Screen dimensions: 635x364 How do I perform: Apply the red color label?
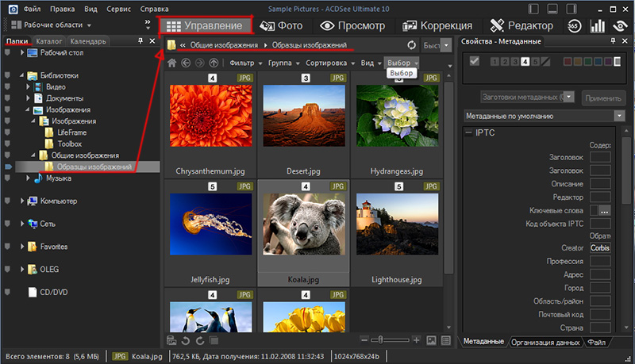click(568, 62)
